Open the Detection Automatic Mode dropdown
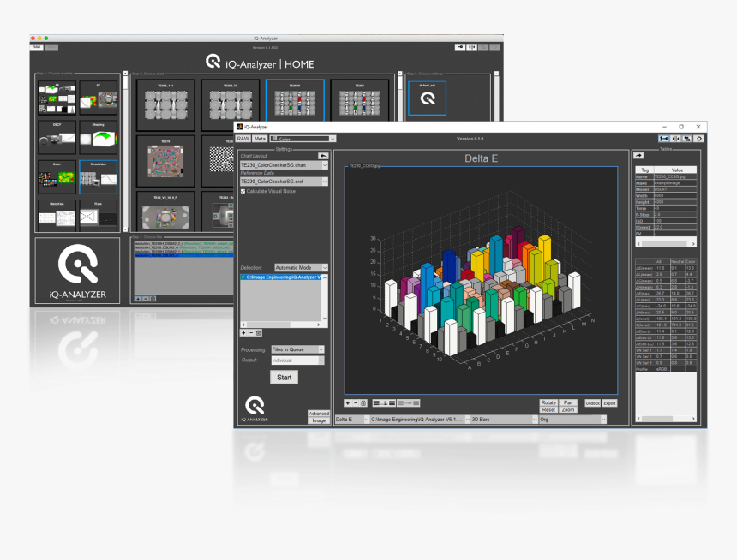Viewport: 737px width, 560px height. click(301, 268)
